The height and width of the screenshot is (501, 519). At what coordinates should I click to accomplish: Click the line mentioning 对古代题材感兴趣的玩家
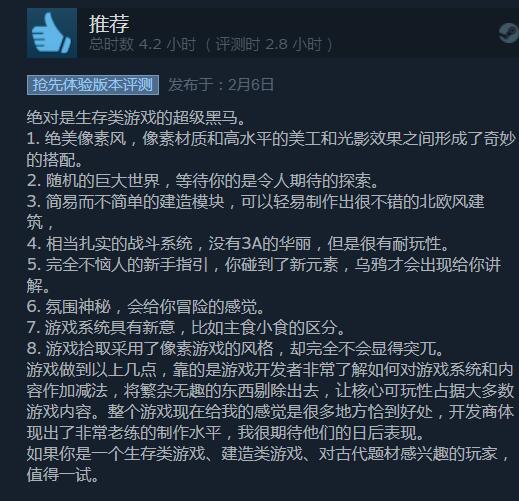coord(268,454)
